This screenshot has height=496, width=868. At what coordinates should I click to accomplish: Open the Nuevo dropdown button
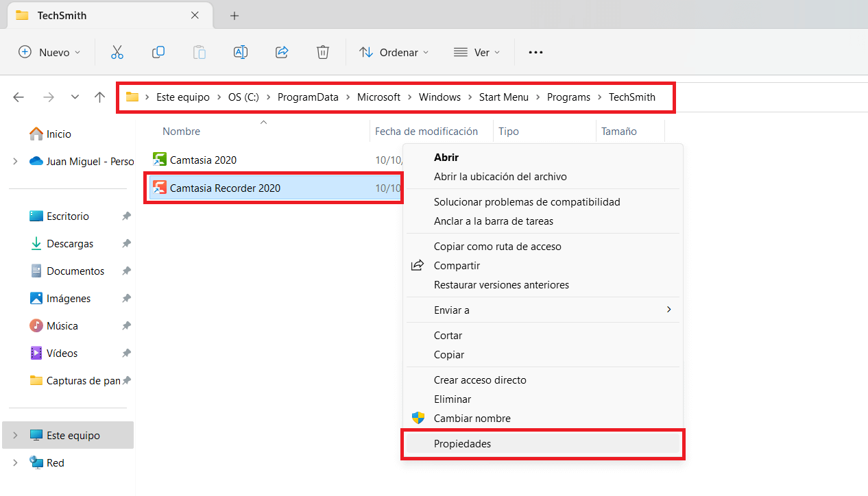49,52
